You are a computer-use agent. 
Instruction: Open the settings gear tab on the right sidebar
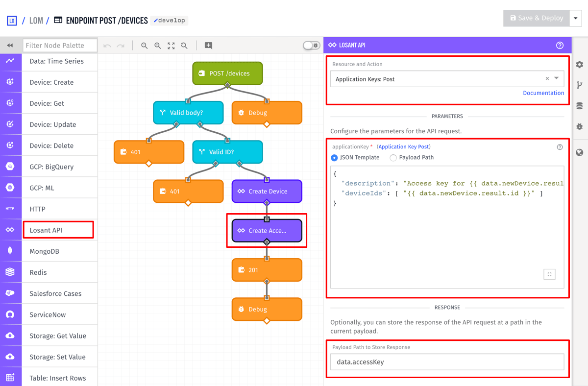click(x=580, y=65)
